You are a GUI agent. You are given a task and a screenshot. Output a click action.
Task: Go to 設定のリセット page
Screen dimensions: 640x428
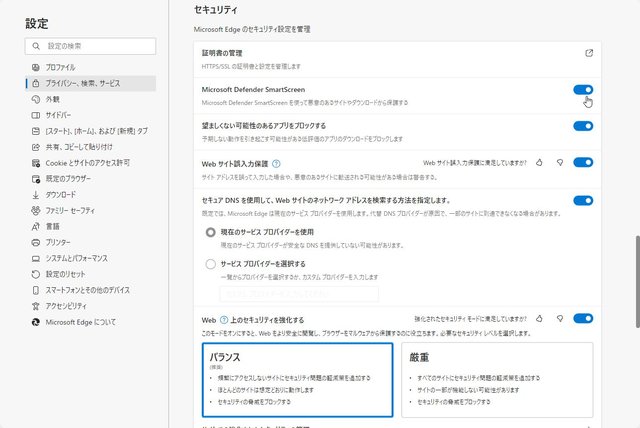coord(91,274)
